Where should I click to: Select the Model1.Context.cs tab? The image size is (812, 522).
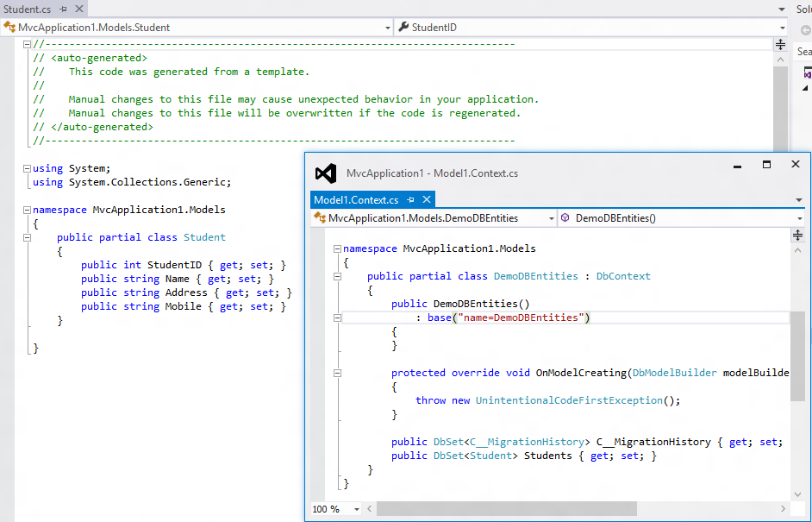(x=356, y=199)
